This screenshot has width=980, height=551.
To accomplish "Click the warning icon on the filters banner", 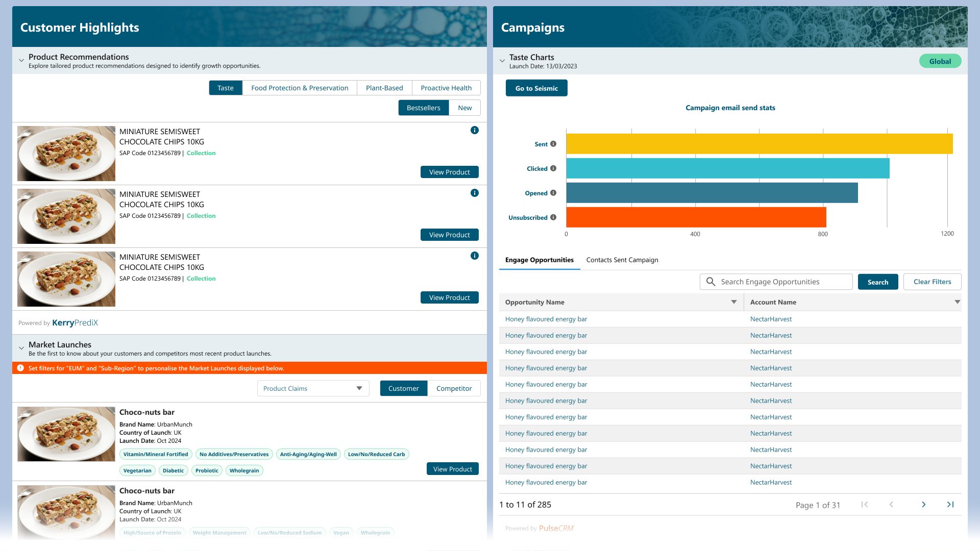I will coord(20,368).
